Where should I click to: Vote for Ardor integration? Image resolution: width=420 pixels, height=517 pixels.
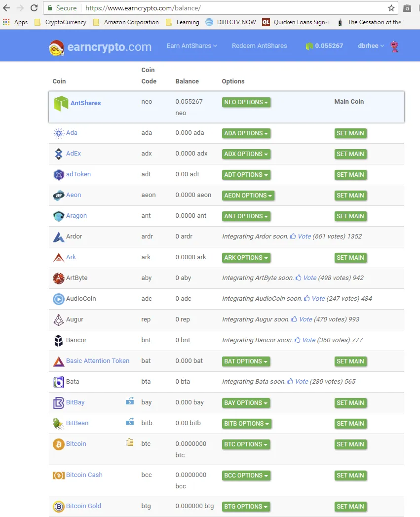[301, 237]
